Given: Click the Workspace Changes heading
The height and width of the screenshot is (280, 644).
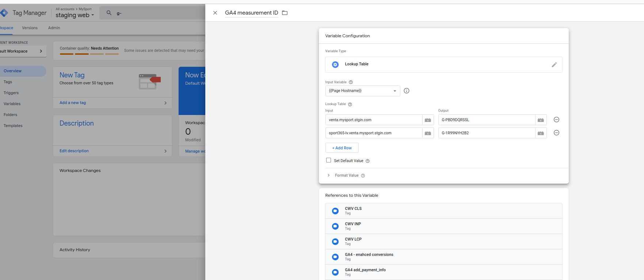Looking at the screenshot, I should tap(80, 170).
